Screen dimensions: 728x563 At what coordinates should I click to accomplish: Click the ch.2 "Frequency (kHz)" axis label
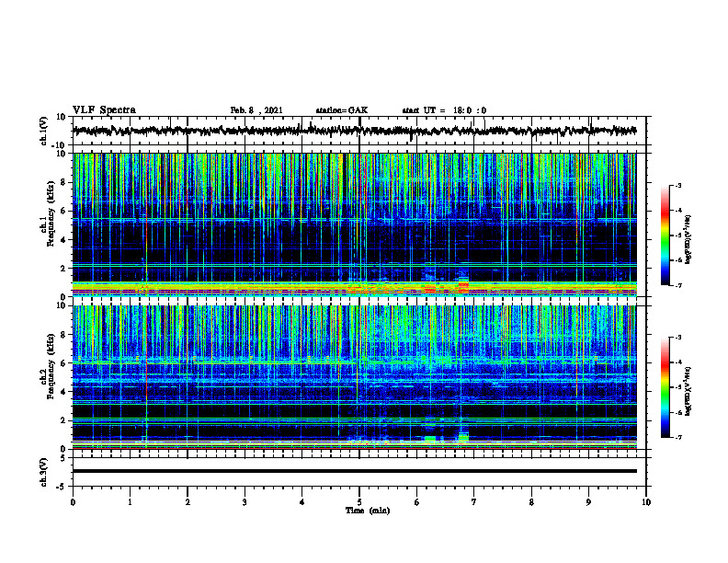pyautogui.click(x=51, y=366)
